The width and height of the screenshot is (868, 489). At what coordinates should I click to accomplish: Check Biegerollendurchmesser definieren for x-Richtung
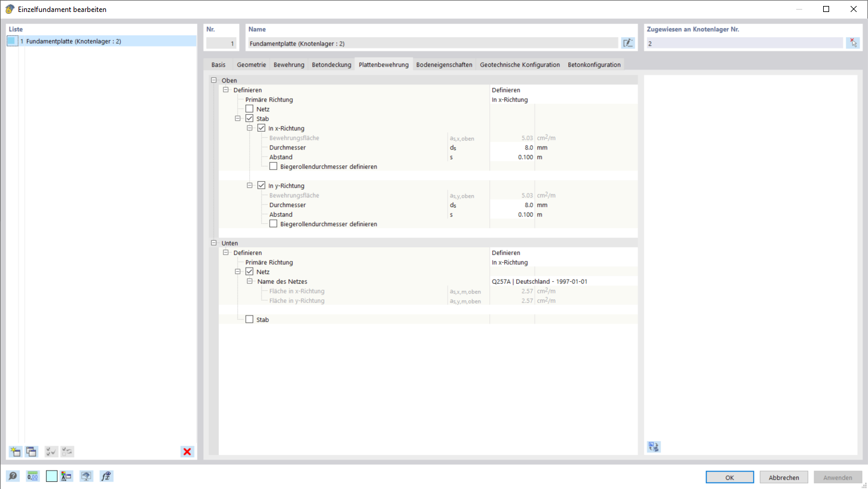(x=273, y=166)
